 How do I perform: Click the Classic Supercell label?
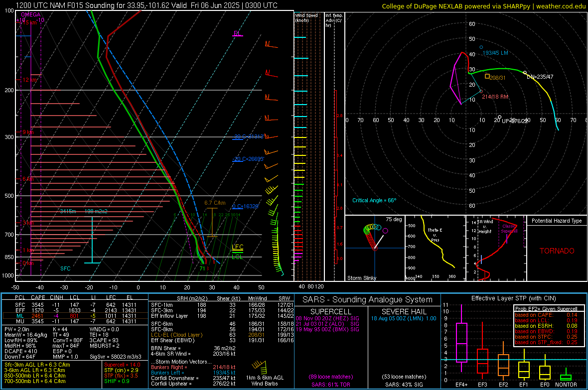[509, 229]
